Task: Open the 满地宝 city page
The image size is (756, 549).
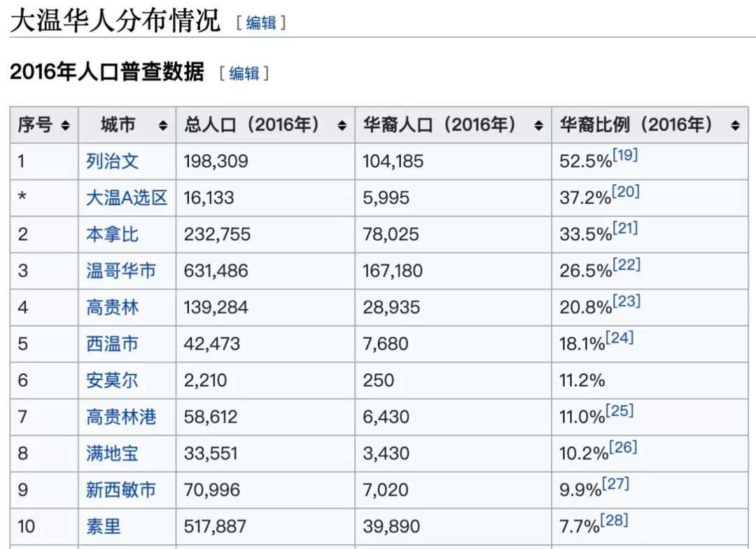Action: (111, 453)
